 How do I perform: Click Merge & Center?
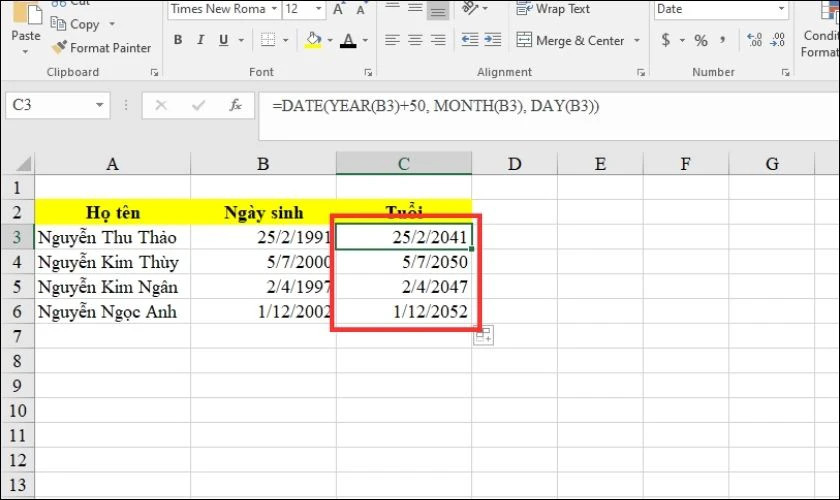(x=570, y=41)
